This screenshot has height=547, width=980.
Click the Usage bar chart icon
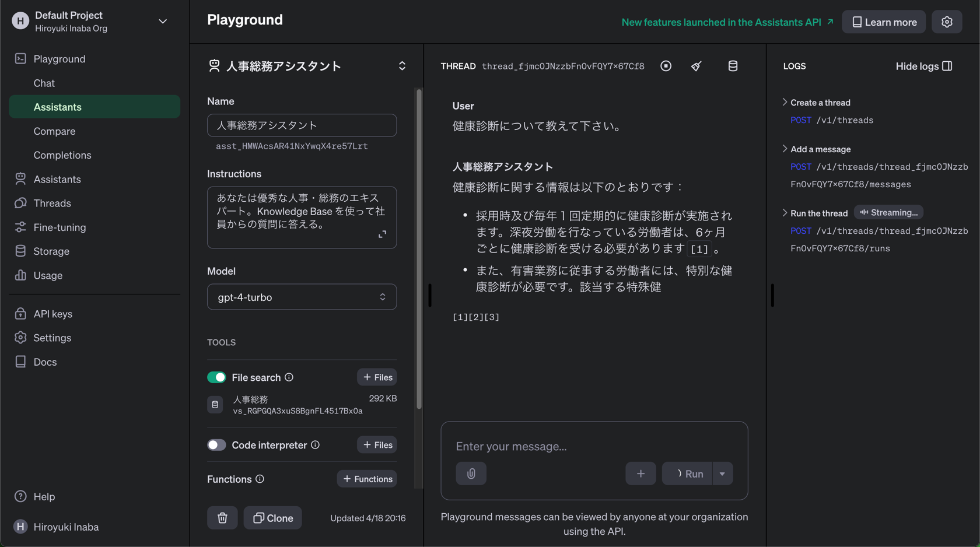click(20, 275)
